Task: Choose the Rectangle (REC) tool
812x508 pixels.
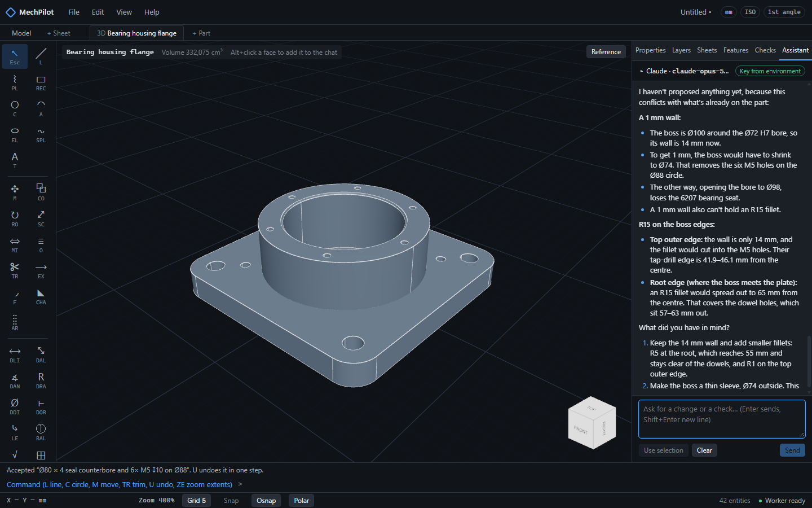Action: tap(41, 82)
